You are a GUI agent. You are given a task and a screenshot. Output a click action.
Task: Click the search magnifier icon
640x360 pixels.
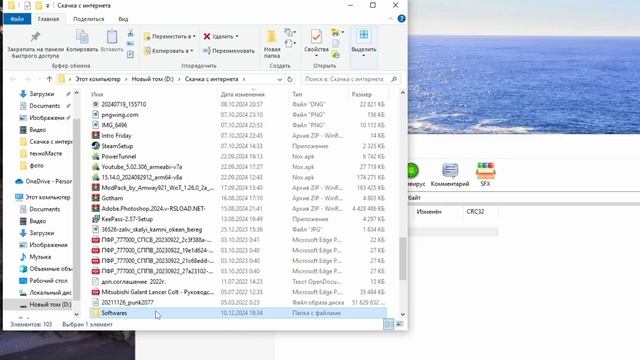tap(394, 79)
